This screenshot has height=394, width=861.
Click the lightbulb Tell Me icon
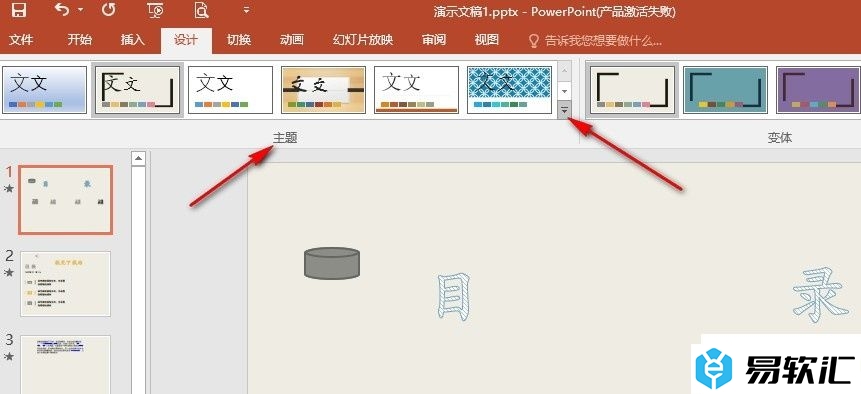pyautogui.click(x=533, y=41)
